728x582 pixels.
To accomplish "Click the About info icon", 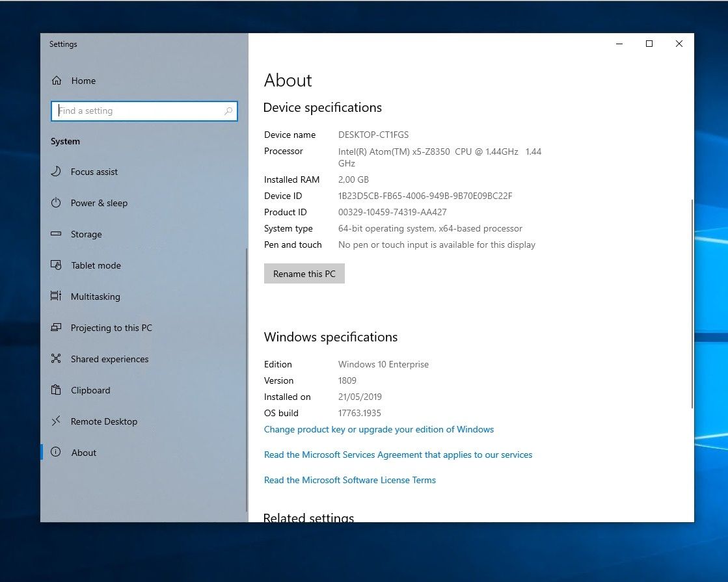I will [x=56, y=452].
